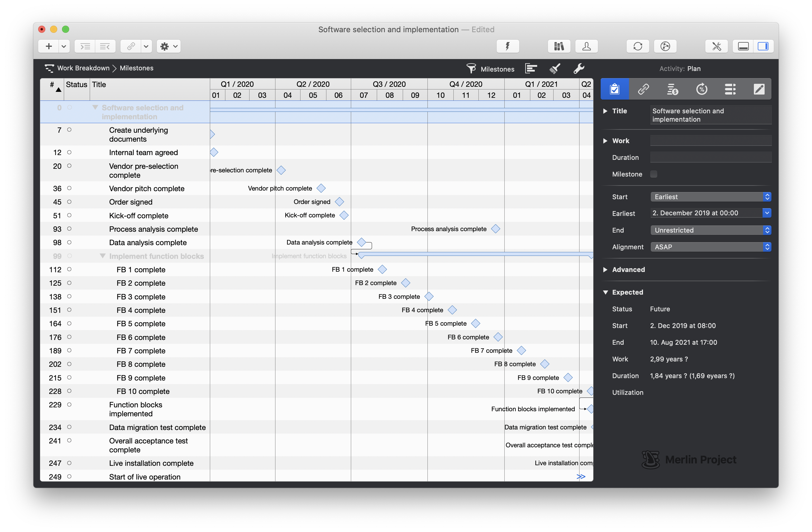
Task: Open the Alignment ASAP dropdown
Action: point(711,247)
